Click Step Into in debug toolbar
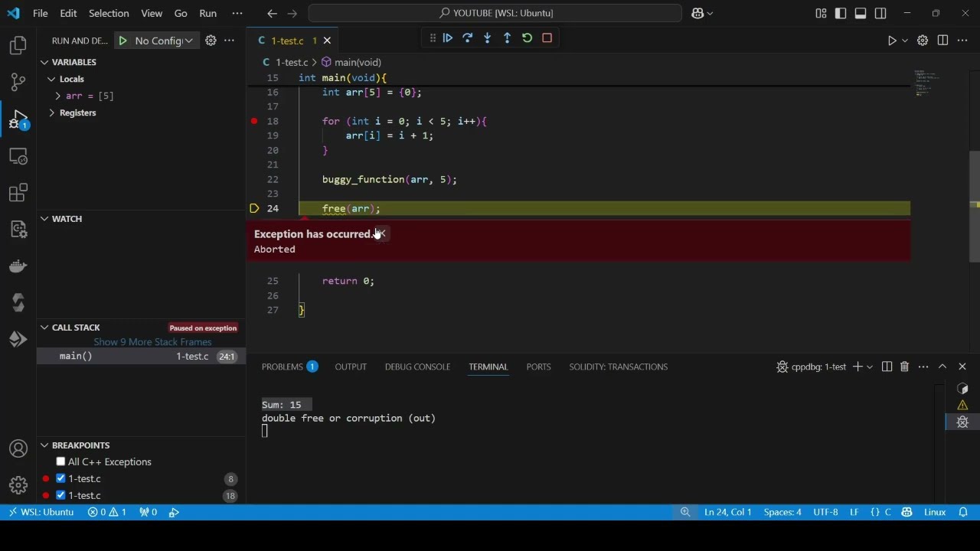This screenshot has height=551, width=980. tap(488, 38)
